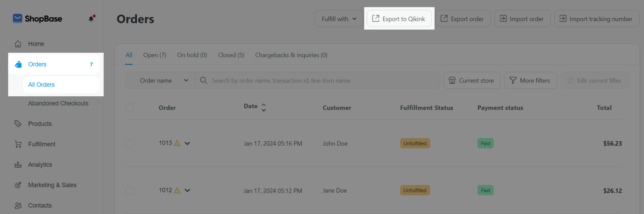
Task: Click warning triangle icon on order 1013
Action: [177, 143]
